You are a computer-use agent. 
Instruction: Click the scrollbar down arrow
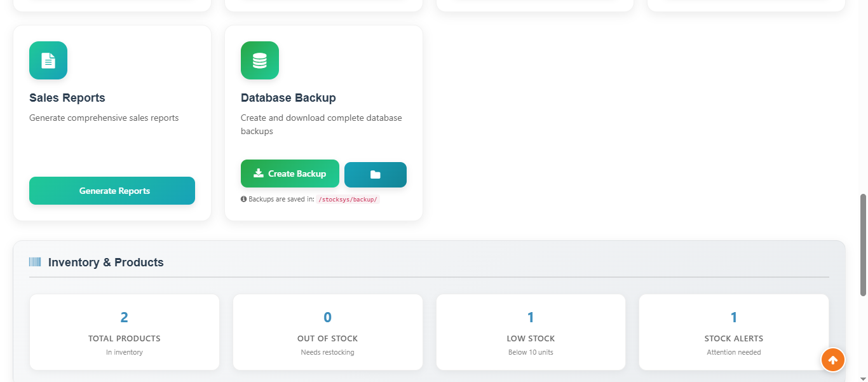(x=864, y=377)
